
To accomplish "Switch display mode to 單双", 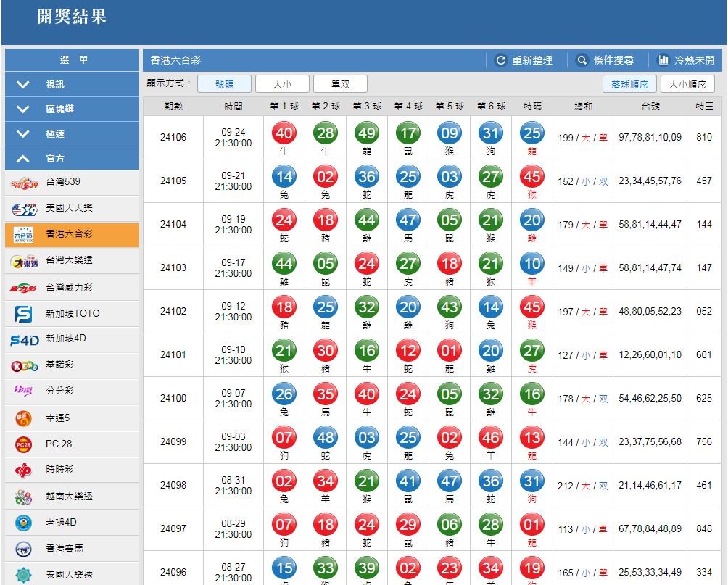I will [x=340, y=84].
